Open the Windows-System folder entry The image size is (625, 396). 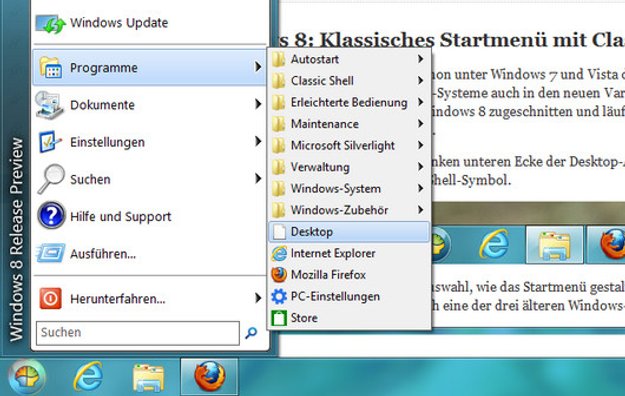click(349, 188)
